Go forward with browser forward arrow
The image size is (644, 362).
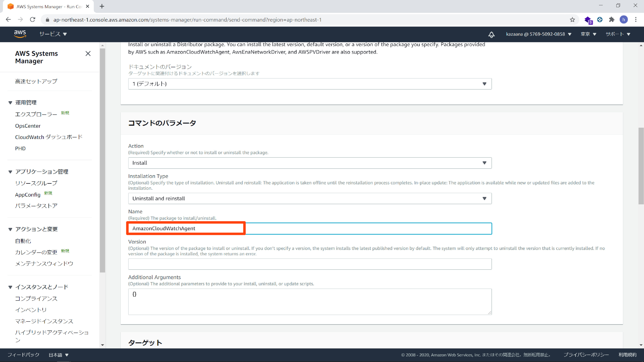20,19
